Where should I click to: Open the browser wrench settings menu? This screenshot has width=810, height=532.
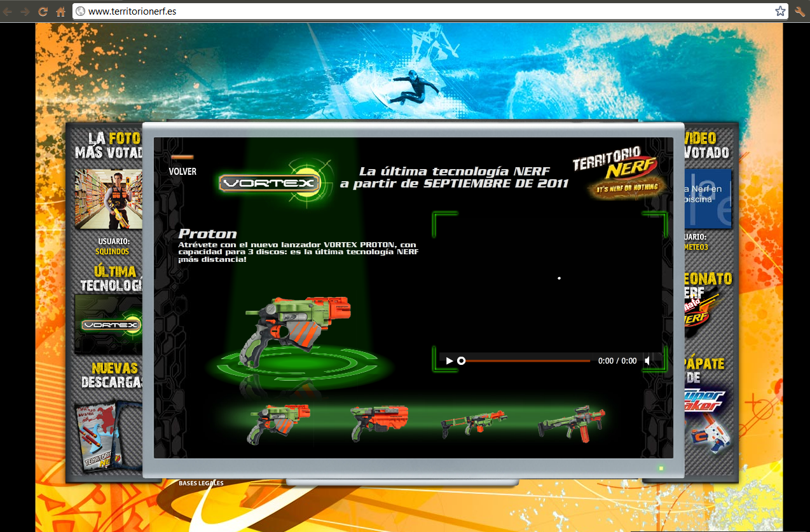800,11
